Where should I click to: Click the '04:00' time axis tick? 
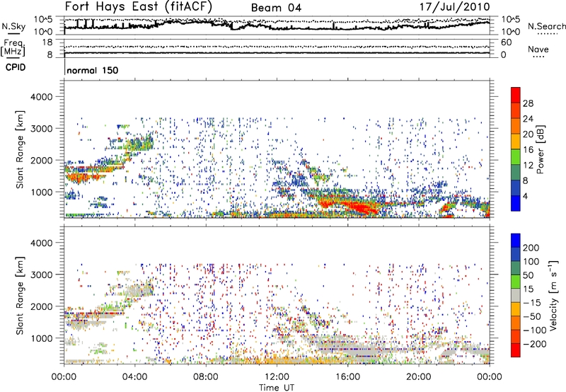135,377
